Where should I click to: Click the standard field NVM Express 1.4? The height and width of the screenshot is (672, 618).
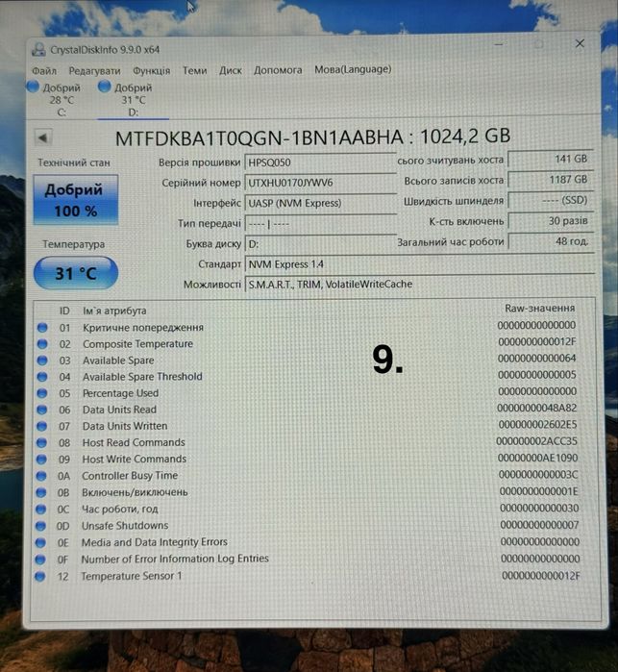point(419,264)
